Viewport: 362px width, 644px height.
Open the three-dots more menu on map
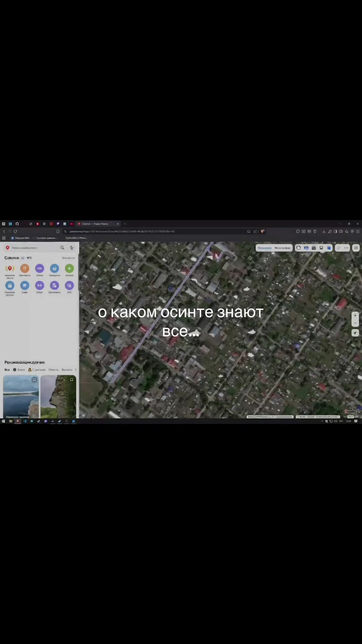(x=346, y=248)
